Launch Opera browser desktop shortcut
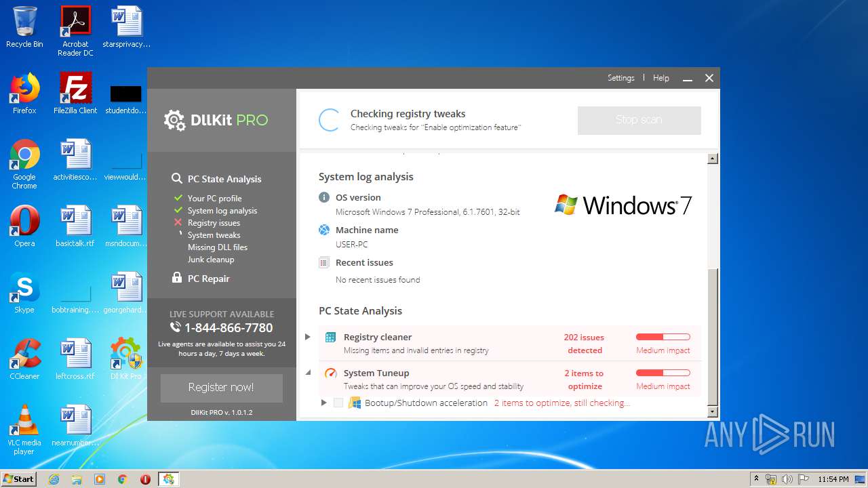Viewport: 868px width, 488px height. 24,226
